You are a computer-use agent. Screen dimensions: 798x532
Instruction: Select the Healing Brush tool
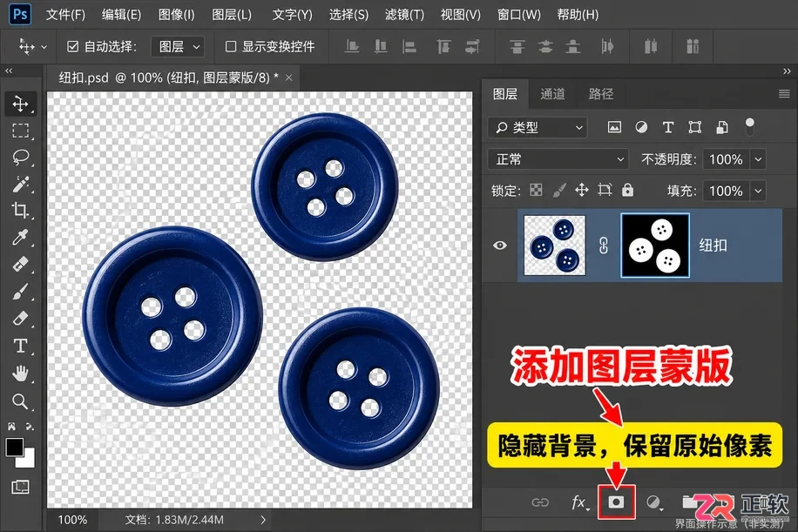click(20, 265)
